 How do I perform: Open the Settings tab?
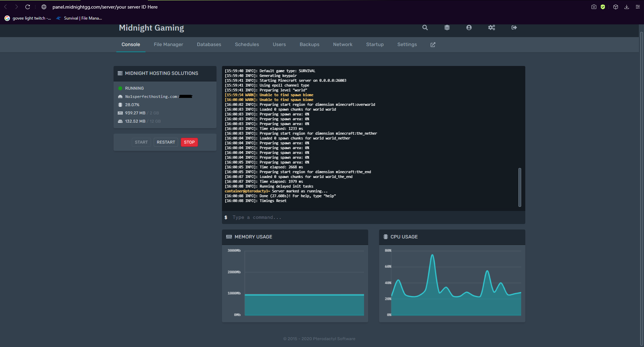407,45
